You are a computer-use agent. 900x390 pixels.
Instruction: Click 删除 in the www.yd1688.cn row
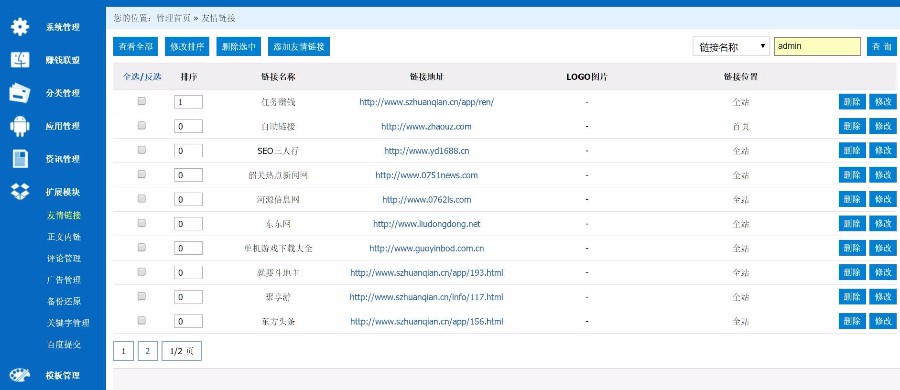pyautogui.click(x=852, y=150)
